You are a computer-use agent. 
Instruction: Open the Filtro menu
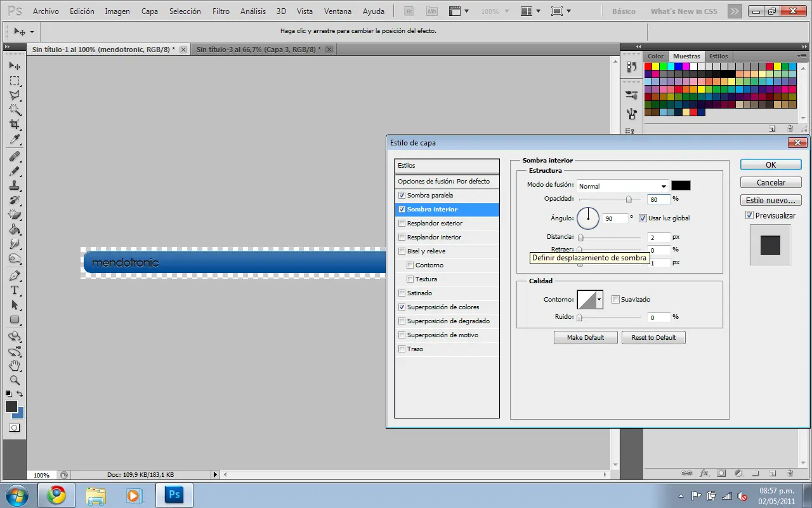tap(221, 11)
